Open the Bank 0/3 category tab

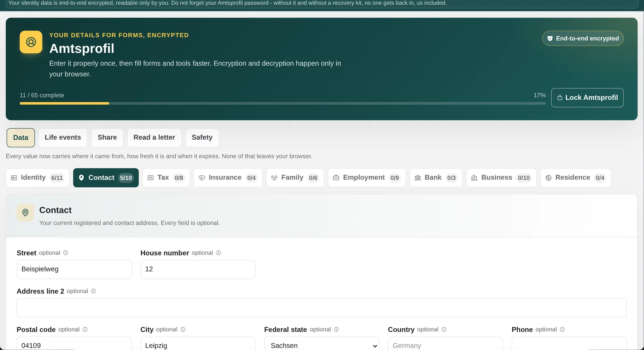coord(436,178)
